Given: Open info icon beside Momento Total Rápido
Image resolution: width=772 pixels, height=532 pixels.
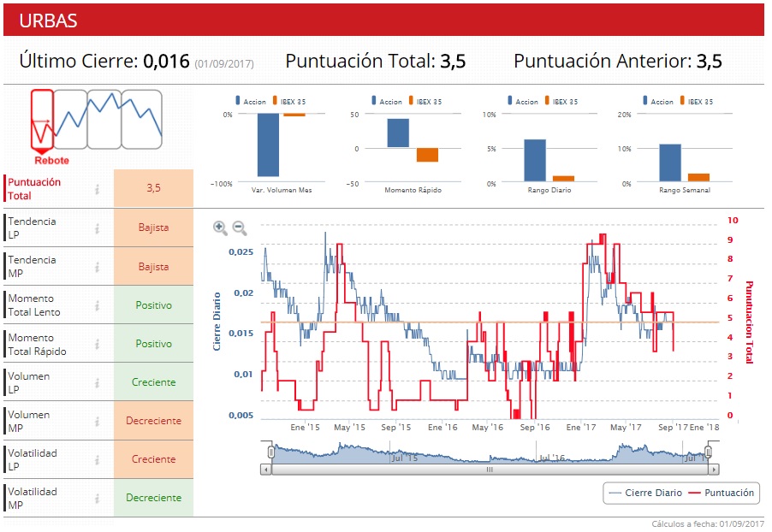Looking at the screenshot, I should 97,345.
